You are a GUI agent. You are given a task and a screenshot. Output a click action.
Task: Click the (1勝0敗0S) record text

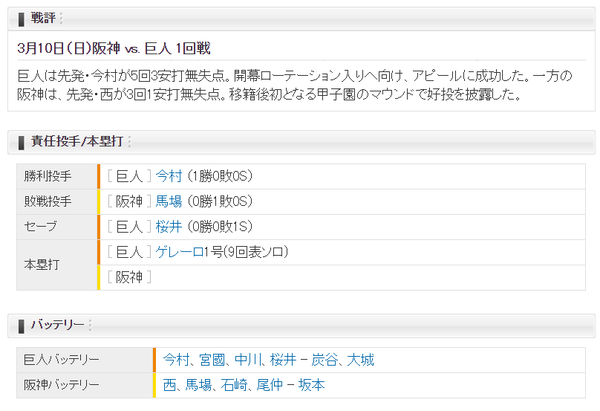coord(220,176)
